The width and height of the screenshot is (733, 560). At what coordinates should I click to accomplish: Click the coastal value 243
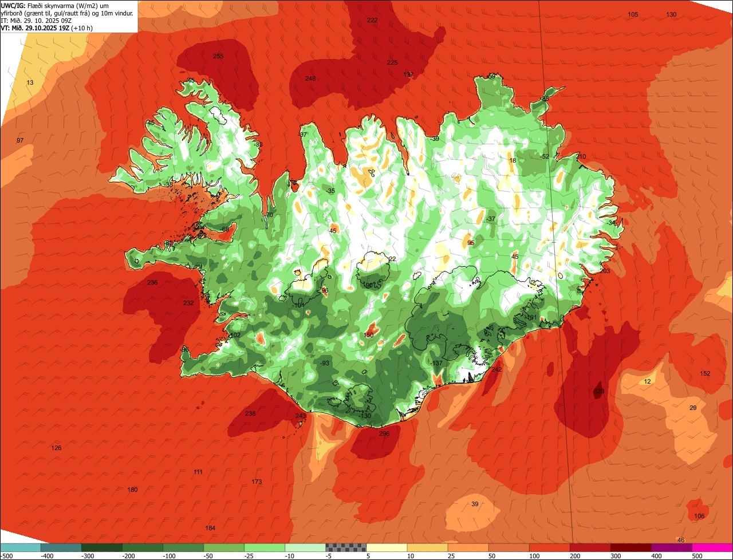click(x=301, y=416)
